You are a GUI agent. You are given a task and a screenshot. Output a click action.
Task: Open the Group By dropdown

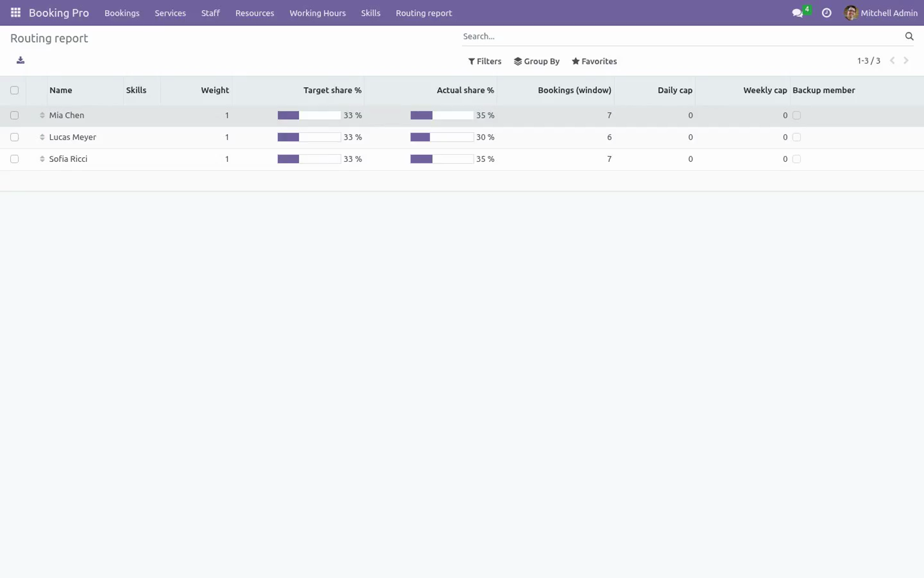[536, 61]
